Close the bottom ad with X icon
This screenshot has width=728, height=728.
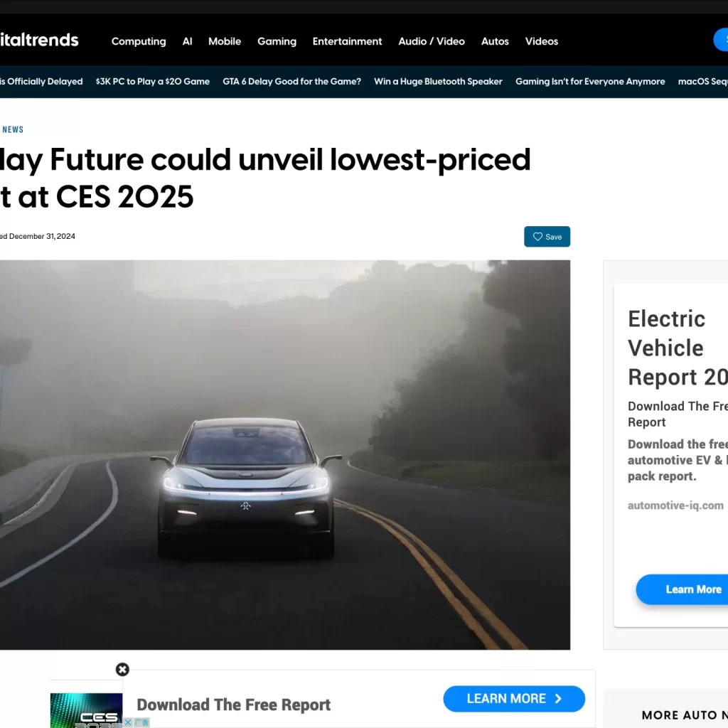(122, 669)
